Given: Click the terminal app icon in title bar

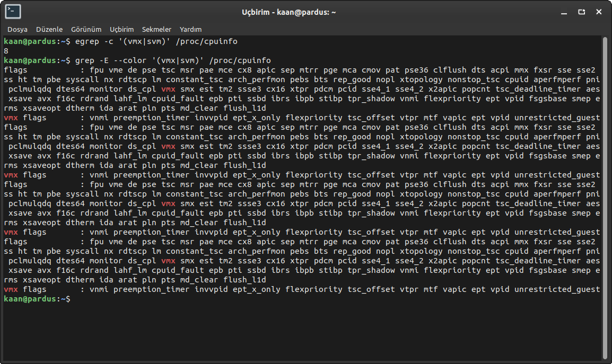Looking at the screenshot, I should click(13, 12).
